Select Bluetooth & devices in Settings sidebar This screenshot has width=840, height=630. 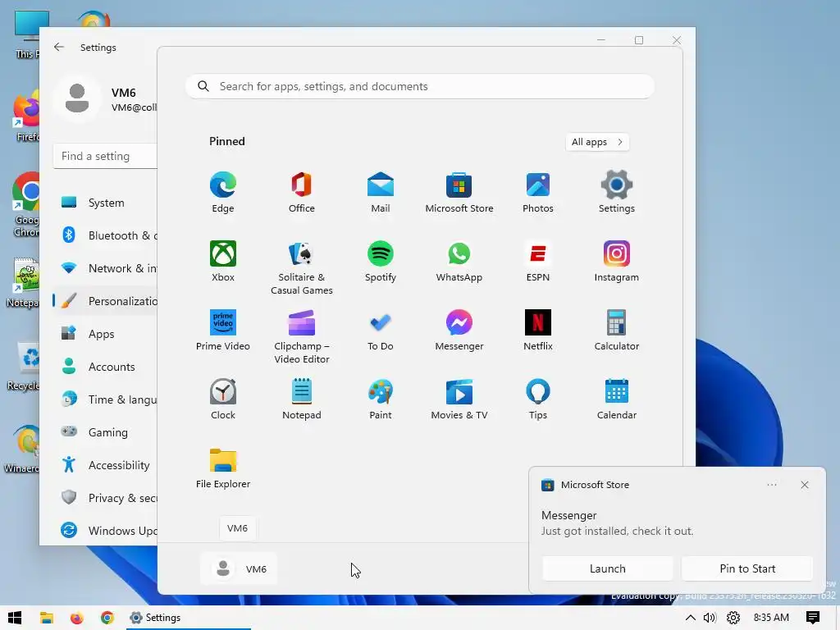click(106, 235)
